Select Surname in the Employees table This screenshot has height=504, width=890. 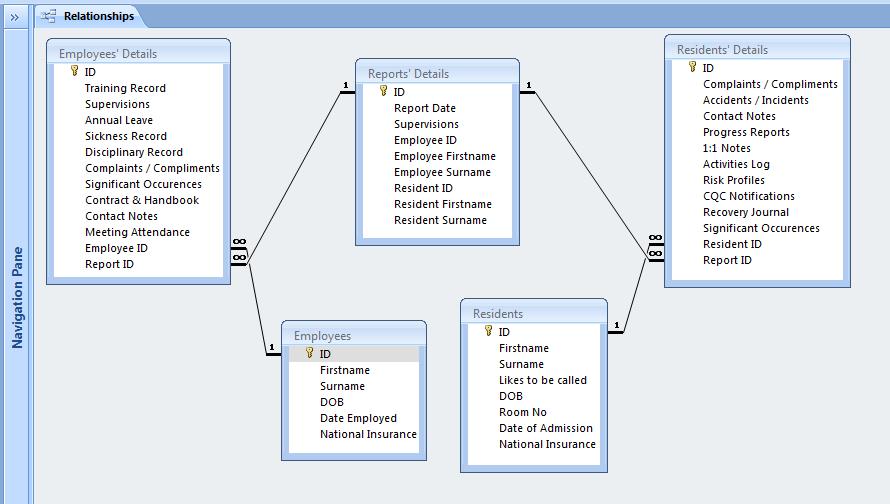[342, 386]
